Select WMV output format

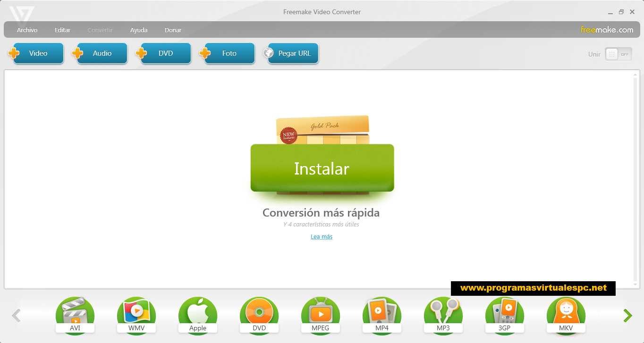(136, 315)
